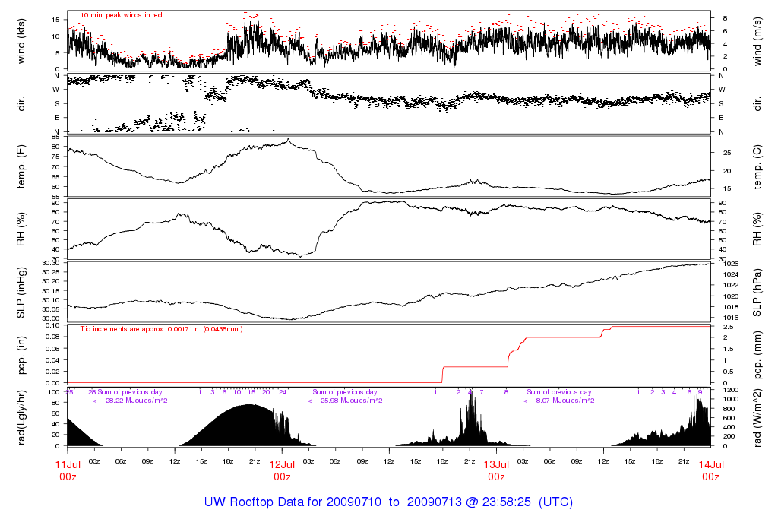
Task: Select the "temp. (F)" axis label
Action: [21, 166]
